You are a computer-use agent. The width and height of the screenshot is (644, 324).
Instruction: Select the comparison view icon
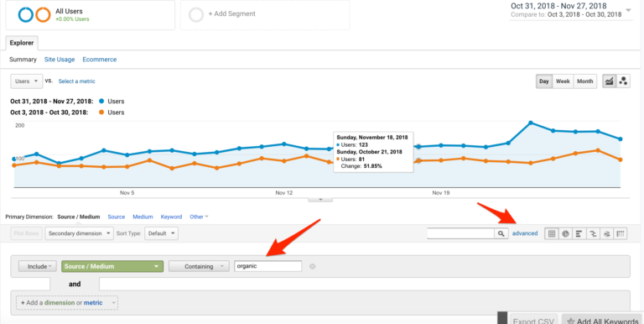pyautogui.click(x=593, y=233)
